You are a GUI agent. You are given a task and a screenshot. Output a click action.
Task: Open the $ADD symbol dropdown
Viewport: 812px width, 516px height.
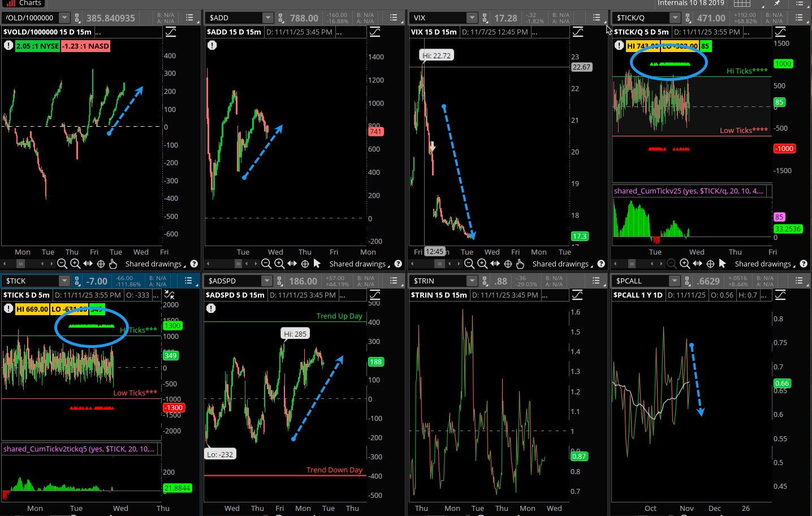(267, 18)
